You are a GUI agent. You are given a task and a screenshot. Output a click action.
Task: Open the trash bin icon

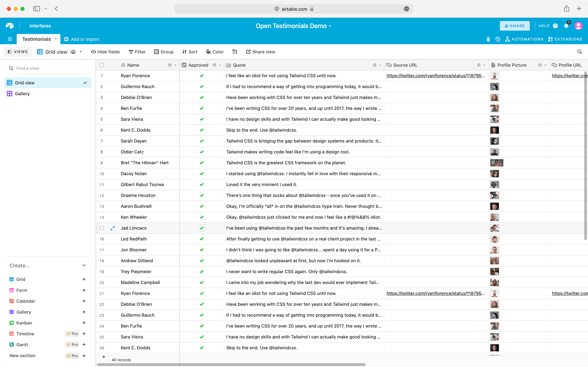click(488, 39)
